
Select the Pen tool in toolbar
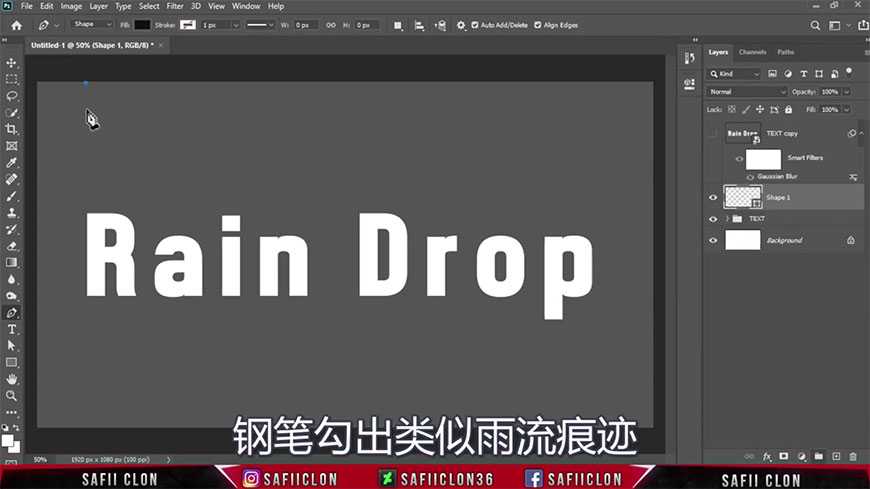click(11, 313)
